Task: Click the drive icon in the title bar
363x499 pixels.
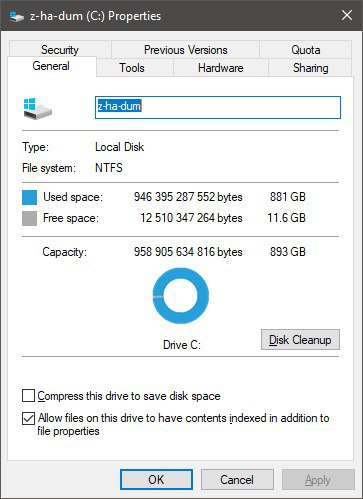Action: 17,16
